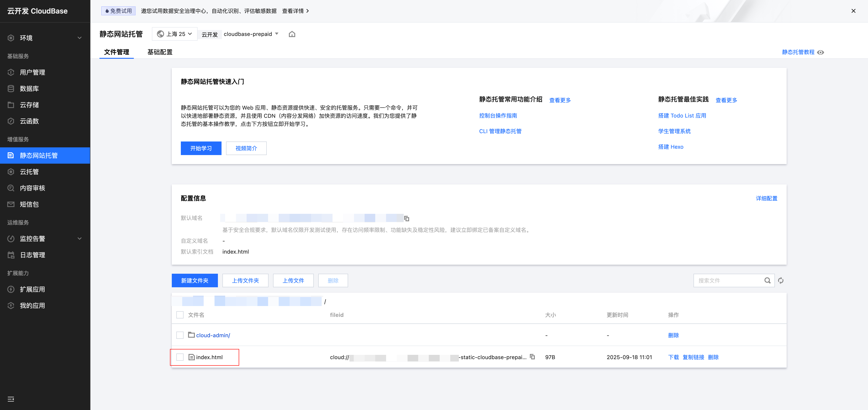The image size is (868, 410).
Task: Tick the select-all checkbox in the file table header
Action: point(180,315)
